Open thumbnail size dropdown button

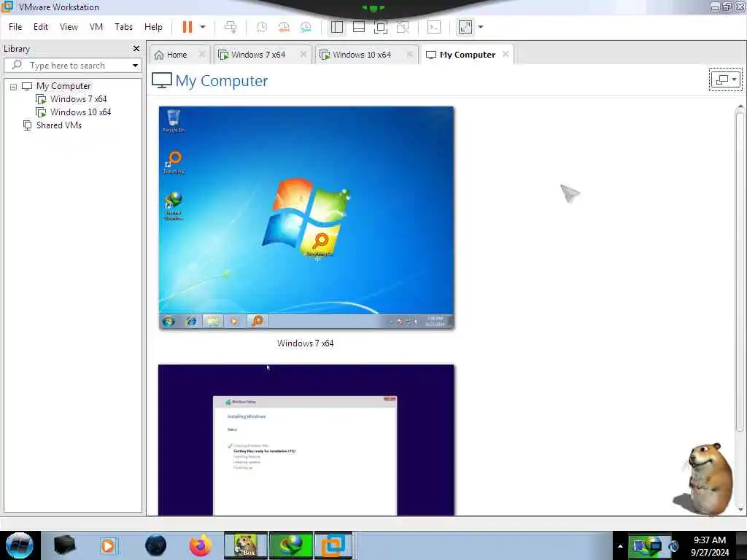pyautogui.click(x=725, y=79)
